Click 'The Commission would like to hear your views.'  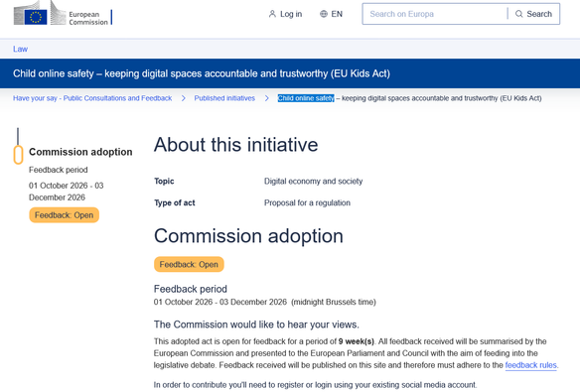[x=256, y=325]
